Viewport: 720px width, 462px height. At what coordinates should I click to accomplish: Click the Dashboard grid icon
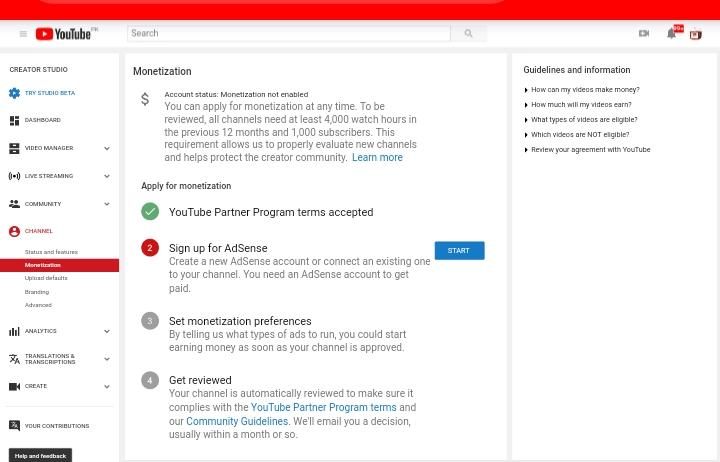click(x=14, y=120)
